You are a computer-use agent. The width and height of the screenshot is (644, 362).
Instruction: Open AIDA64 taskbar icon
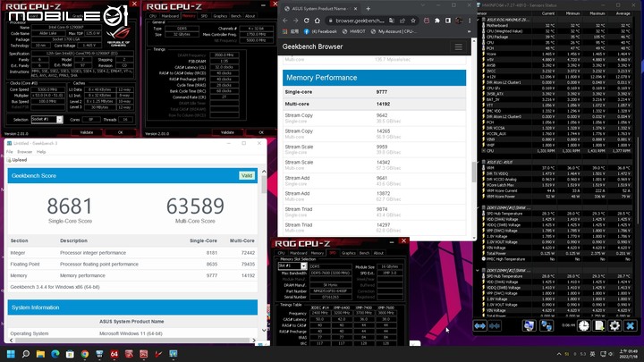point(114,354)
